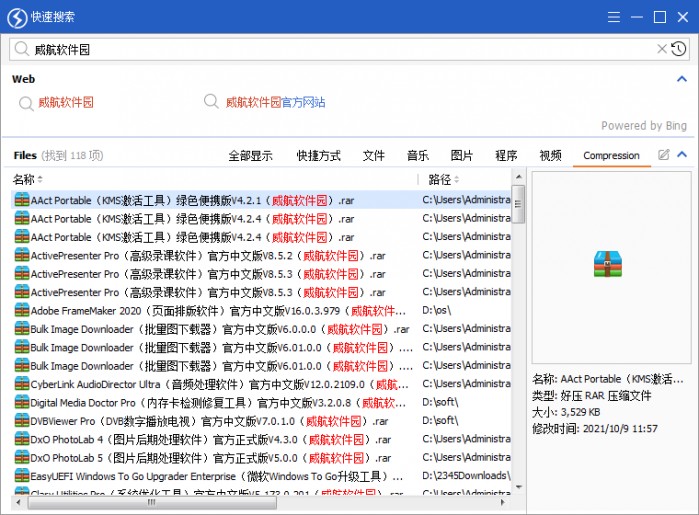Click vertical scrollbar up arrow
Image resolution: width=699 pixels, height=515 pixels.
pyautogui.click(x=518, y=177)
